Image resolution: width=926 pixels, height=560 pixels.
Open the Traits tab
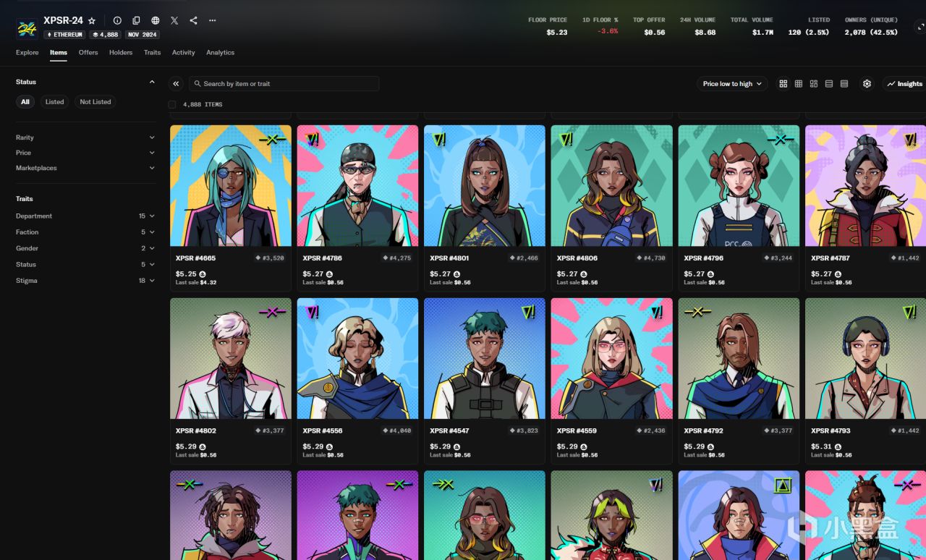pos(152,53)
